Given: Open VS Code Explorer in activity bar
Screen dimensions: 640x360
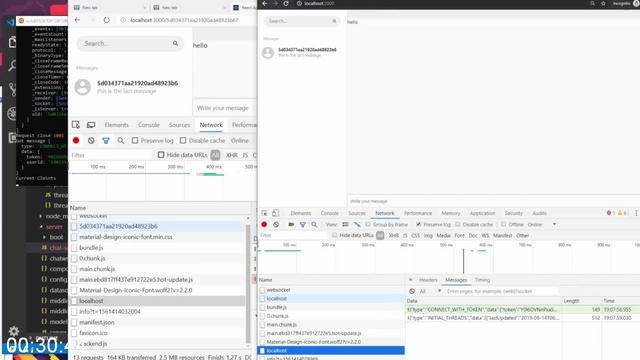Looking at the screenshot, I should pos(12,42).
